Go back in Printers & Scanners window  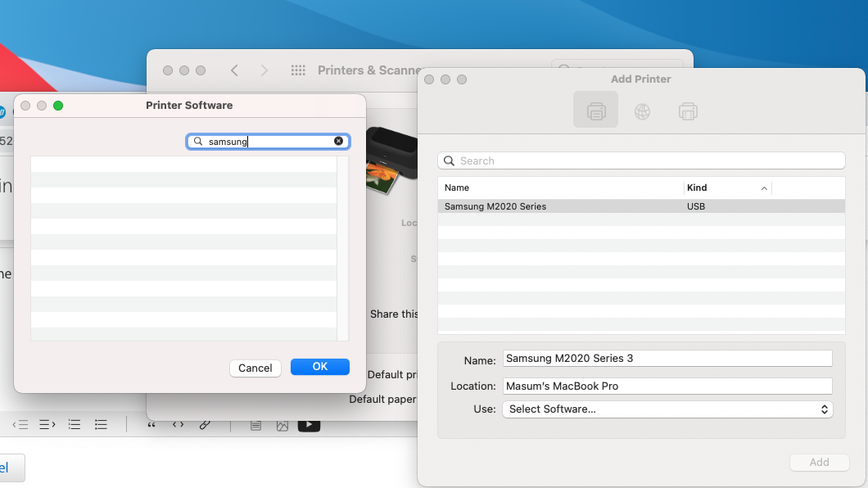[x=235, y=70]
